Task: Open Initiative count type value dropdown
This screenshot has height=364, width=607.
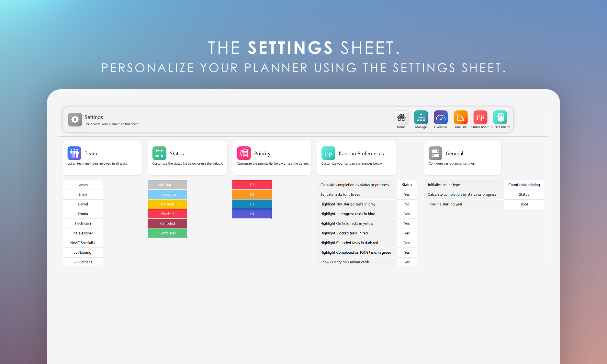Action: point(524,185)
